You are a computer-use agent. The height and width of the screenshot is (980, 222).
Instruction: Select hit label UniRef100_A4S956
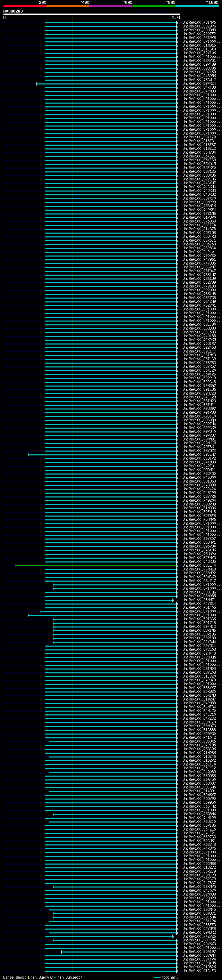coord(199,76)
